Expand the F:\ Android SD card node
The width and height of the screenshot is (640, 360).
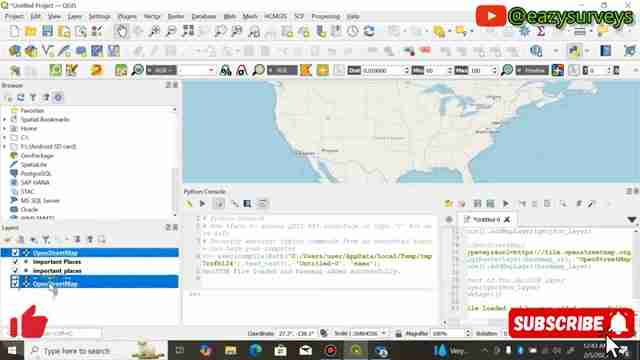point(5,147)
